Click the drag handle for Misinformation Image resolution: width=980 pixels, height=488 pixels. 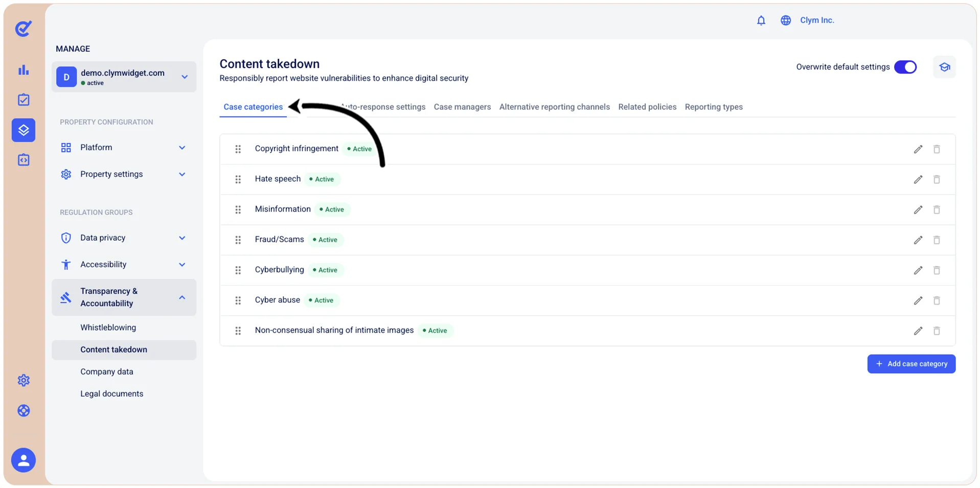[x=238, y=210]
